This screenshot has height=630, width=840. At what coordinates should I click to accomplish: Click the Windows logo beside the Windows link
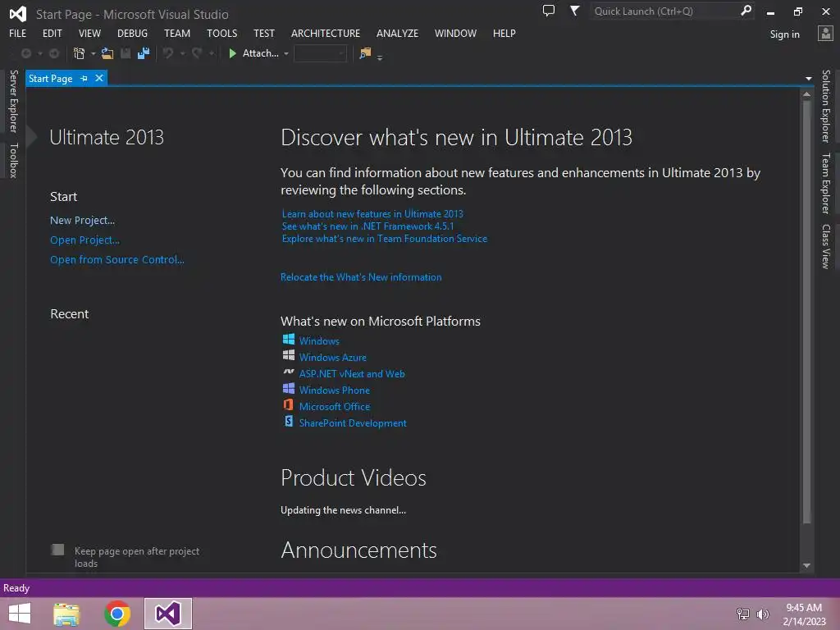click(x=289, y=339)
